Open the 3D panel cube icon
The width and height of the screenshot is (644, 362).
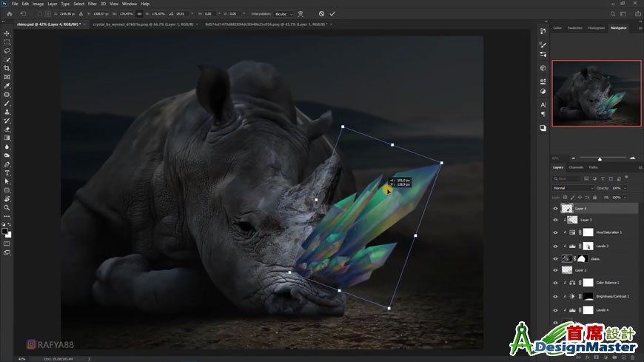543,68
